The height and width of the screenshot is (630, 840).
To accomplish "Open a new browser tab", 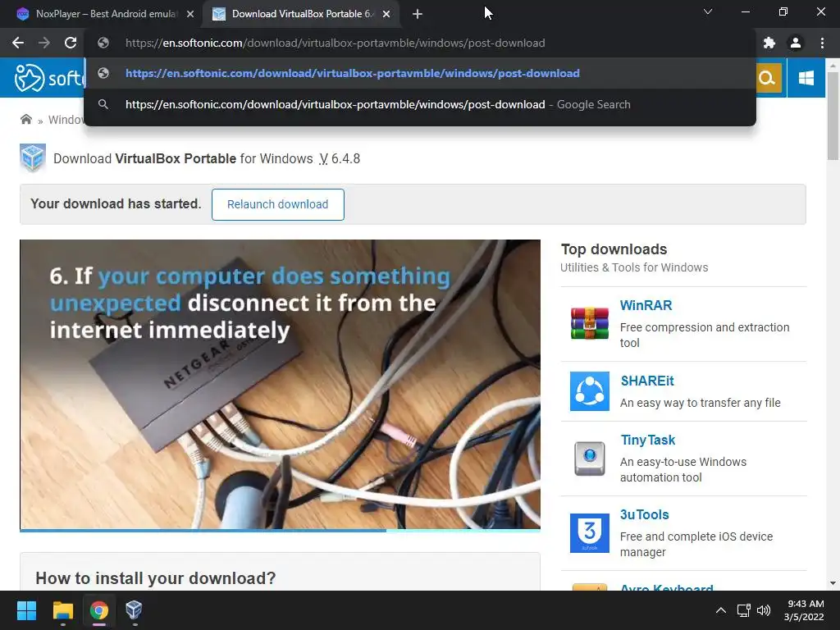I will tap(418, 14).
